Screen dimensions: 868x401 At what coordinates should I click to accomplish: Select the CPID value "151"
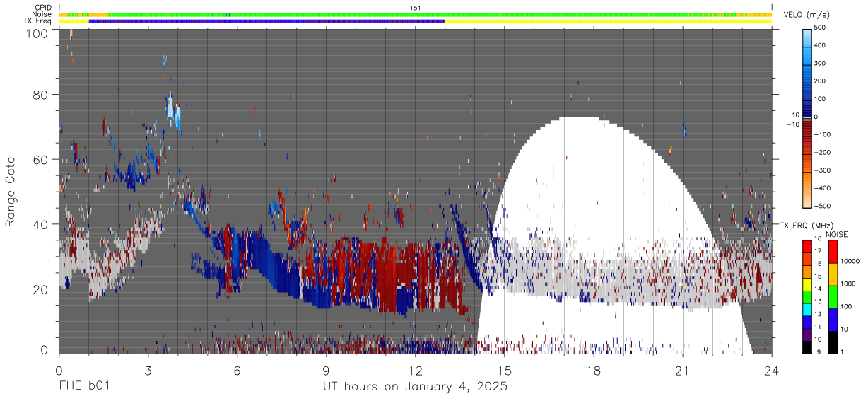tap(416, 8)
